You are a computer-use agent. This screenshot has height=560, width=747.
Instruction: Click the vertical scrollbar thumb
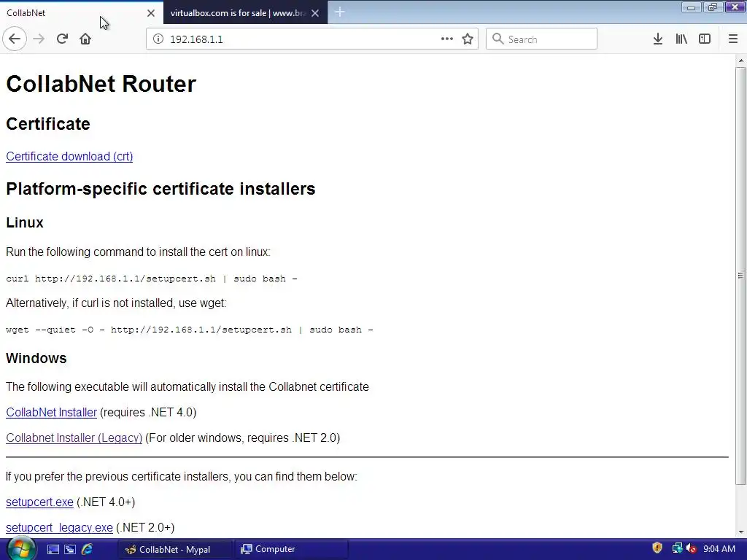(x=741, y=275)
